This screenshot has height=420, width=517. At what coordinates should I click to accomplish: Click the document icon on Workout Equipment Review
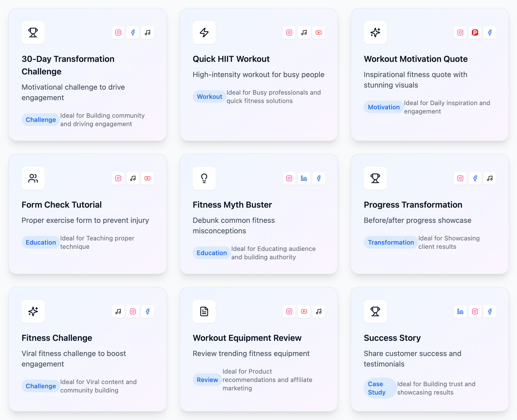pyautogui.click(x=204, y=311)
